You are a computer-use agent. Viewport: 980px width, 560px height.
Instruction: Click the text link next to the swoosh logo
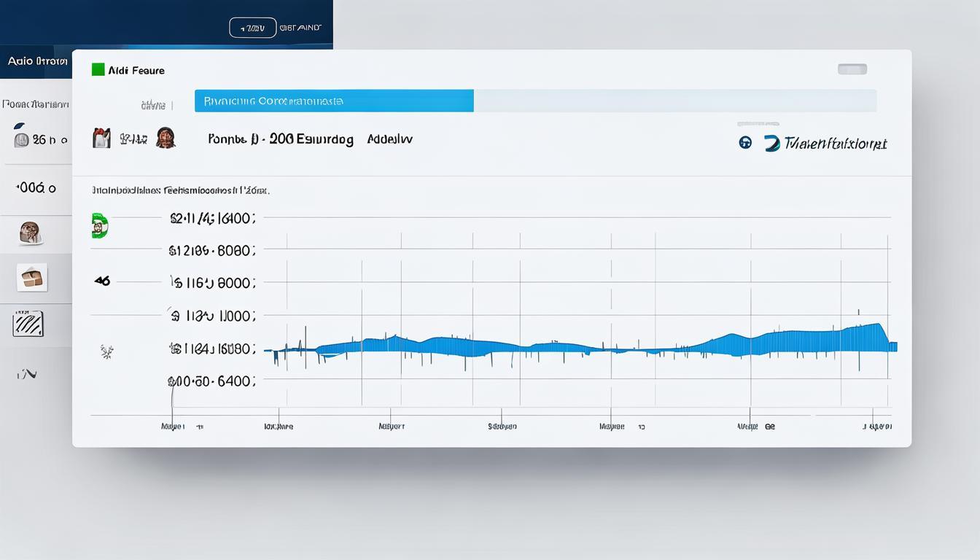(836, 144)
